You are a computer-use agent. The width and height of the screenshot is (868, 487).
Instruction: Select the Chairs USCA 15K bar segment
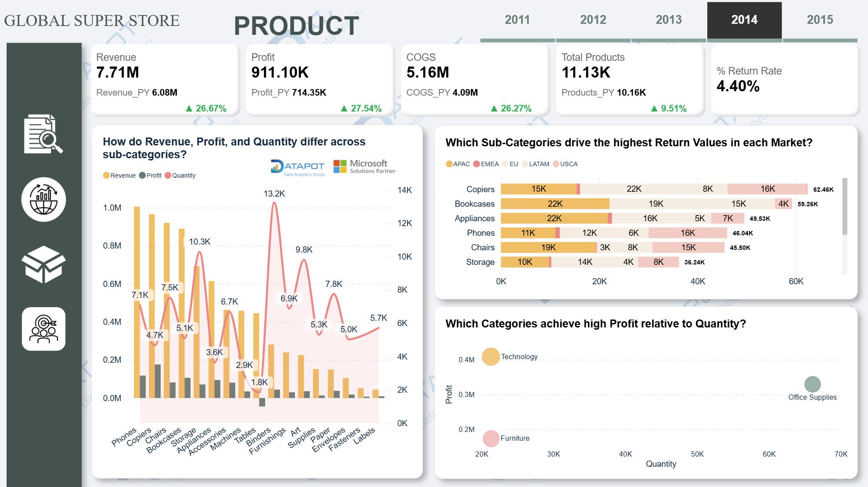pyautogui.click(x=688, y=247)
